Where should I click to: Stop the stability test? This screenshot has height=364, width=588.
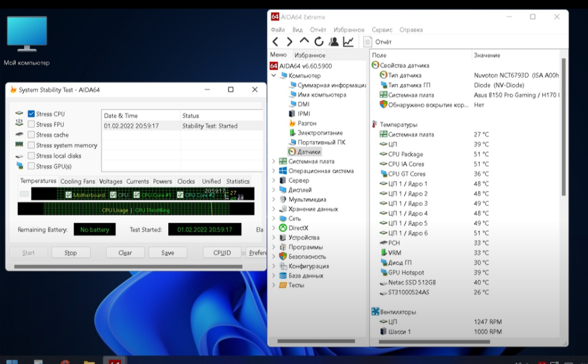click(x=70, y=252)
